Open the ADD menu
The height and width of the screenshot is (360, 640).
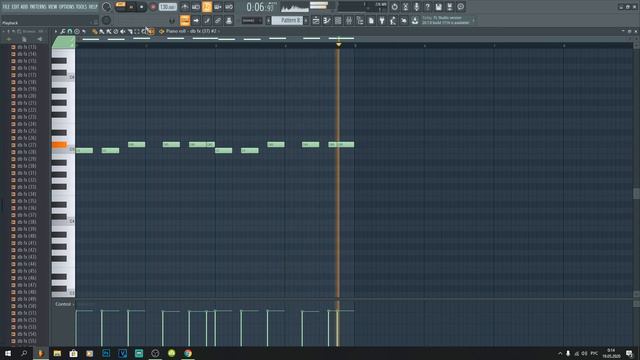tap(24, 7)
